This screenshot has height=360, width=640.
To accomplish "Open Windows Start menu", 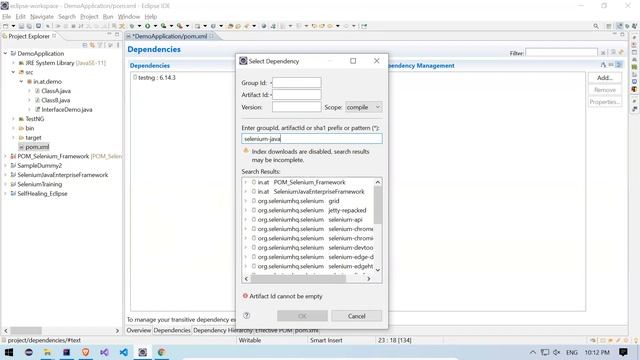I will 9,352.
